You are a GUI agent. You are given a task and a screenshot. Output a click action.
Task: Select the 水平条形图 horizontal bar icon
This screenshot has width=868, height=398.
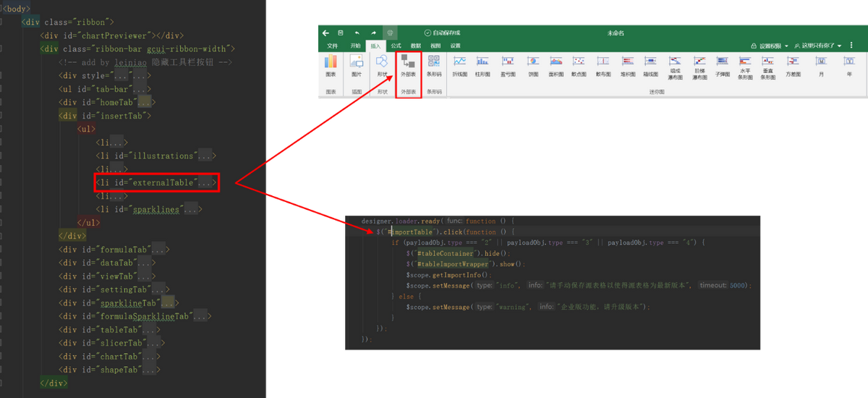[x=745, y=61]
